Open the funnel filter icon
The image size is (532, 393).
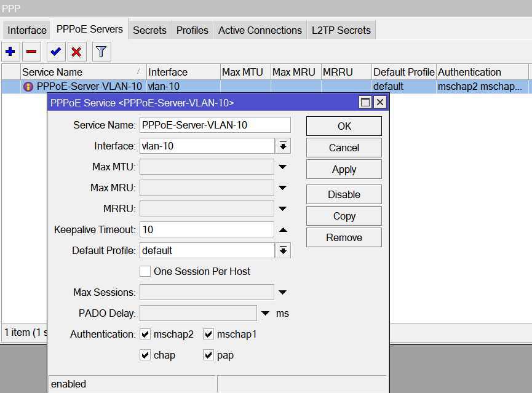click(x=101, y=52)
